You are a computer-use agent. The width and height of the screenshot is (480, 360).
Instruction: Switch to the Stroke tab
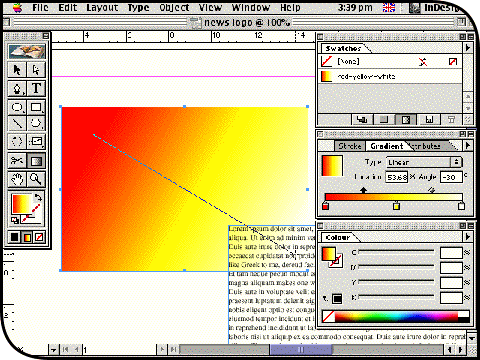coord(350,146)
